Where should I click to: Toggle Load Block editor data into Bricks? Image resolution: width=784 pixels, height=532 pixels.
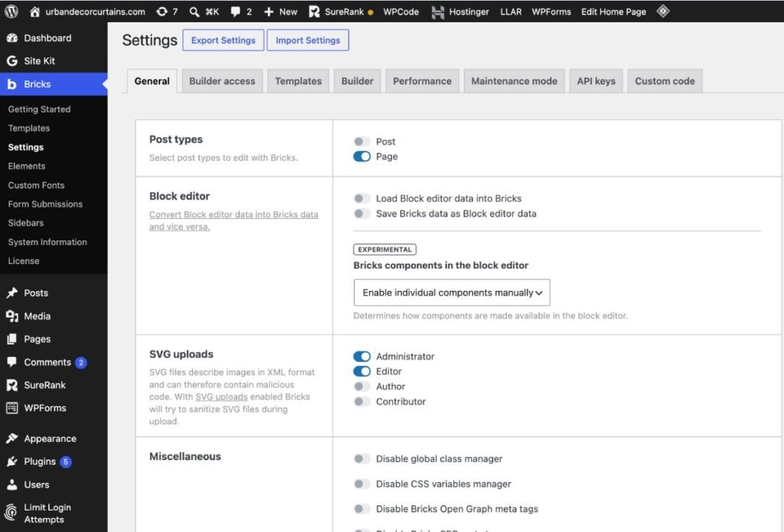(362, 198)
